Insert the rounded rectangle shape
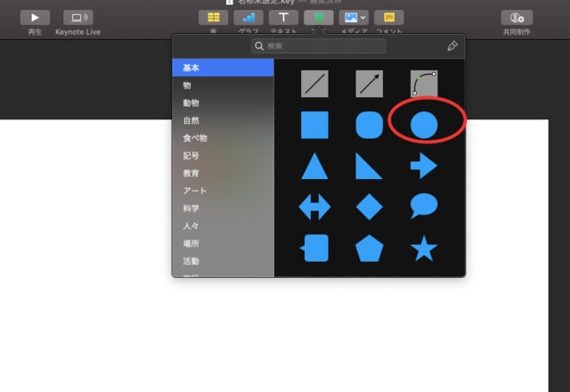 (x=369, y=125)
